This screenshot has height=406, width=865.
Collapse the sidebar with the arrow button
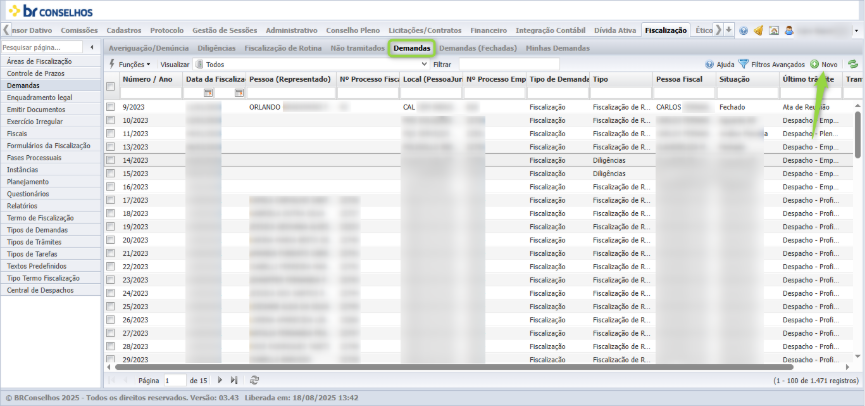pyautogui.click(x=92, y=47)
